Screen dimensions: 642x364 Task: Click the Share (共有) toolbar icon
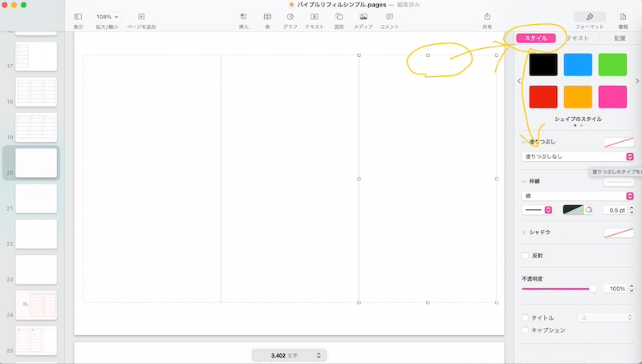click(x=487, y=17)
